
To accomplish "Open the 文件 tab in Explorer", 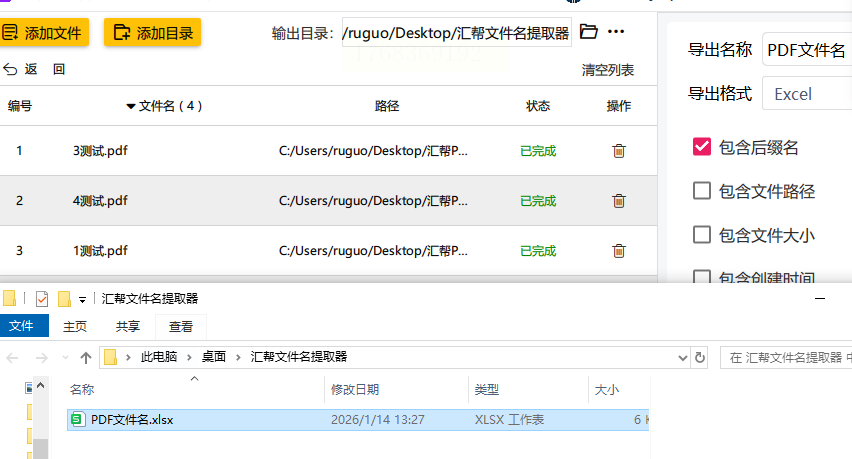I will [x=22, y=325].
